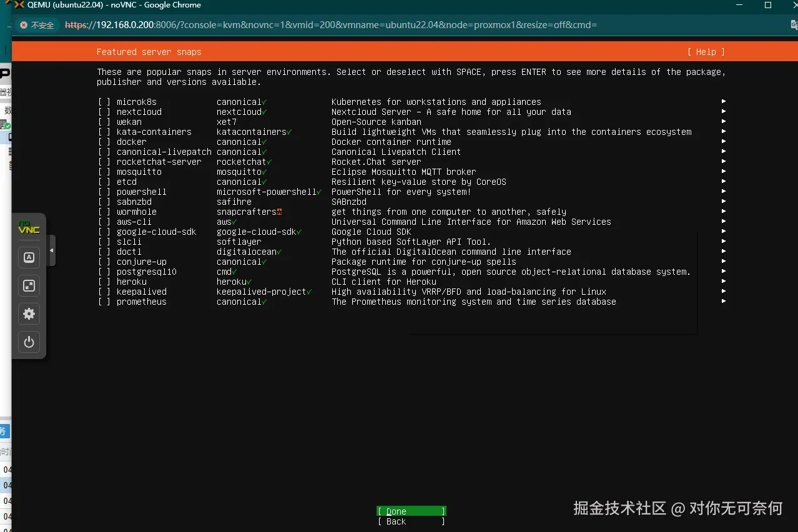Click the 'keepalived-project' publisher name
The height and width of the screenshot is (532, 798).
pos(262,292)
